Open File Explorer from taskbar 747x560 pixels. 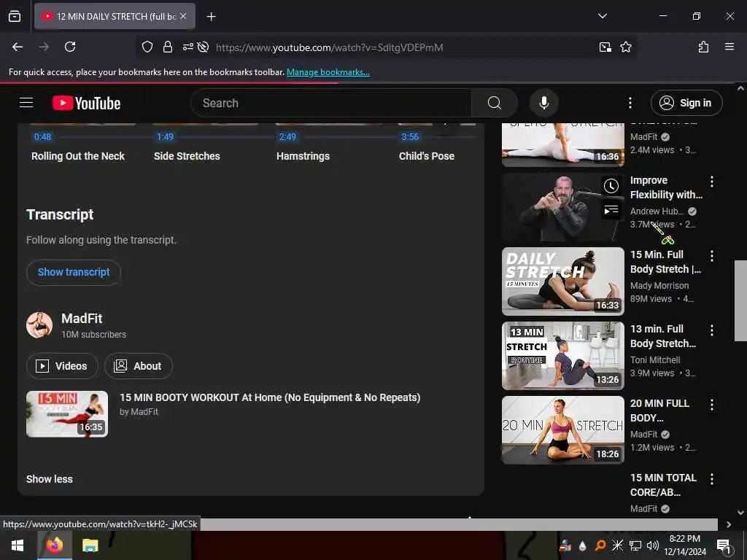pos(90,545)
